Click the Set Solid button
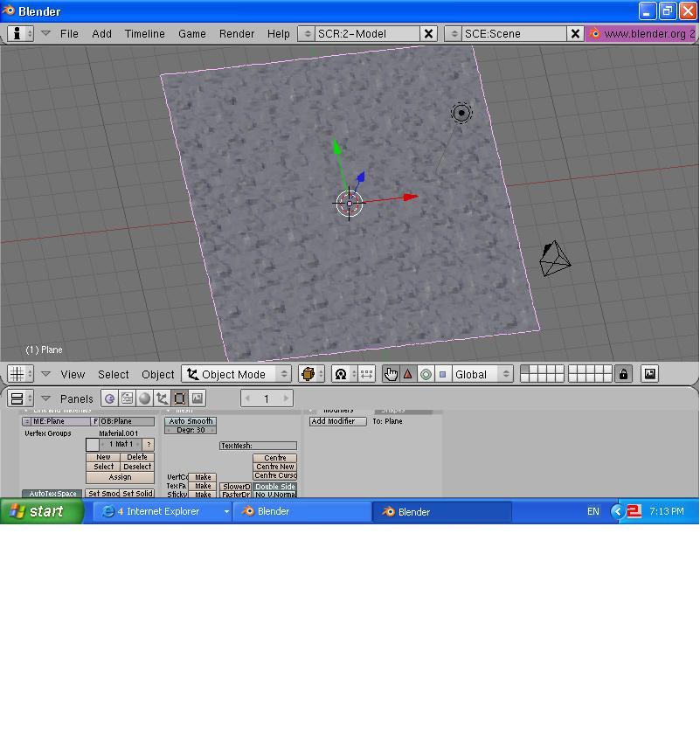The height and width of the screenshot is (755, 700). [x=137, y=494]
